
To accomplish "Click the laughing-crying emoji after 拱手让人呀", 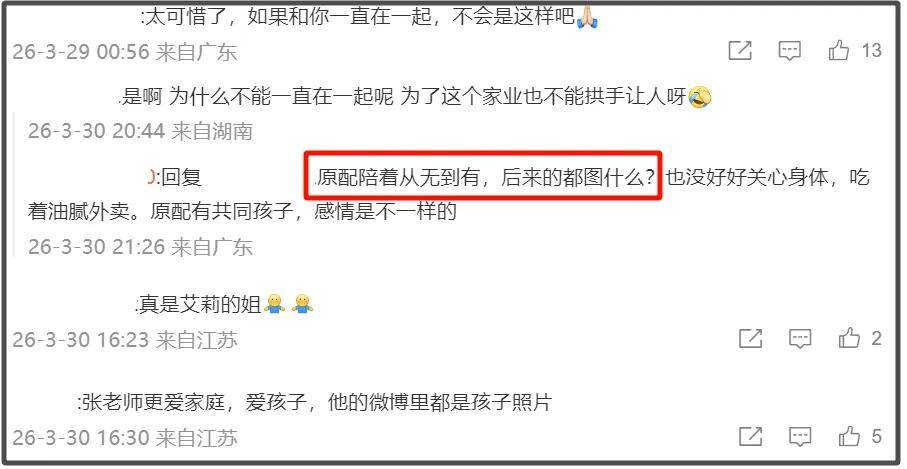I will (700, 97).
